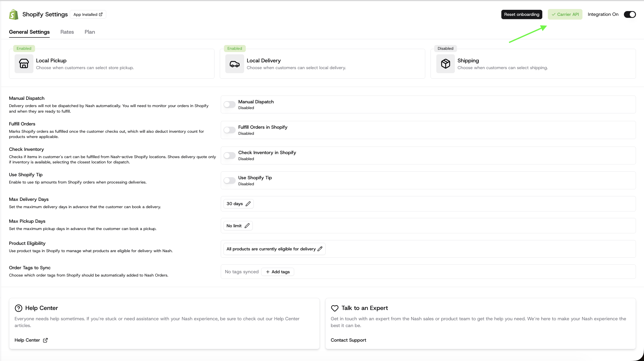Click the Help Center question mark icon
Image resolution: width=644 pixels, height=361 pixels.
pyautogui.click(x=18, y=308)
